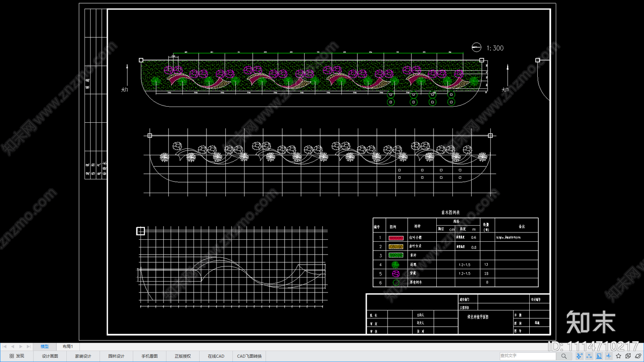644x362 pixels.
Task: Open 家装设计 from the bottom bar
Action: click(83, 356)
